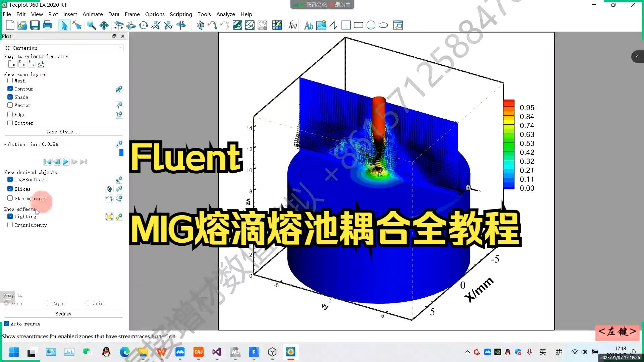The image size is (644, 362).
Task: Click the Print toolbar icon
Action: coord(47,25)
